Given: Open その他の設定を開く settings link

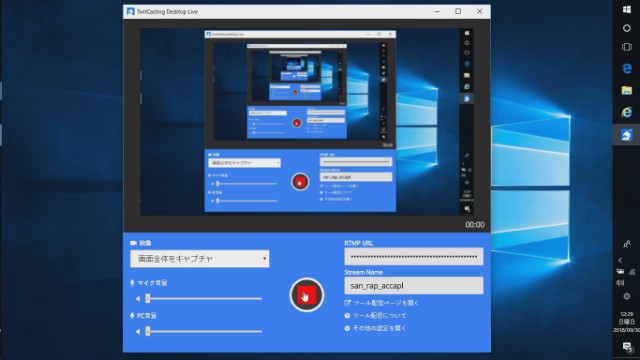Looking at the screenshot, I should pos(376,328).
